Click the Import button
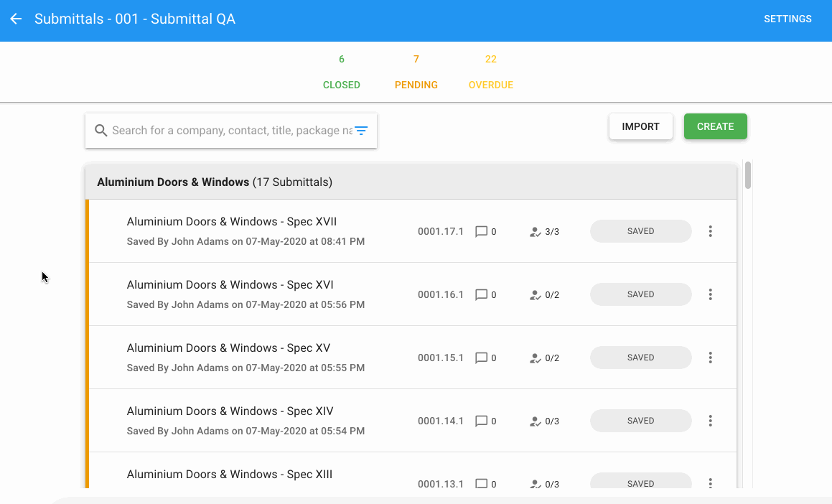 [641, 126]
